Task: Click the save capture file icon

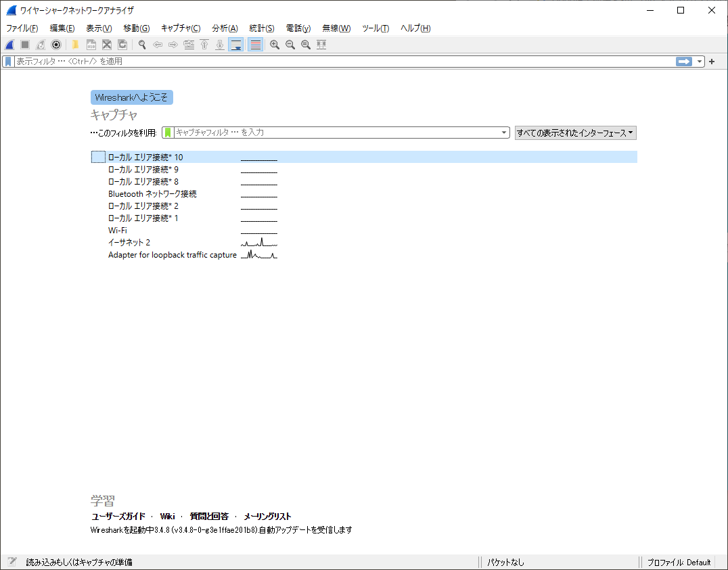Action: point(91,45)
